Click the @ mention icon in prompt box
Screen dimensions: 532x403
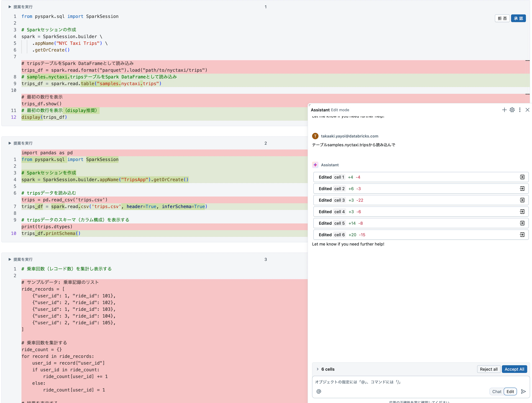click(319, 392)
